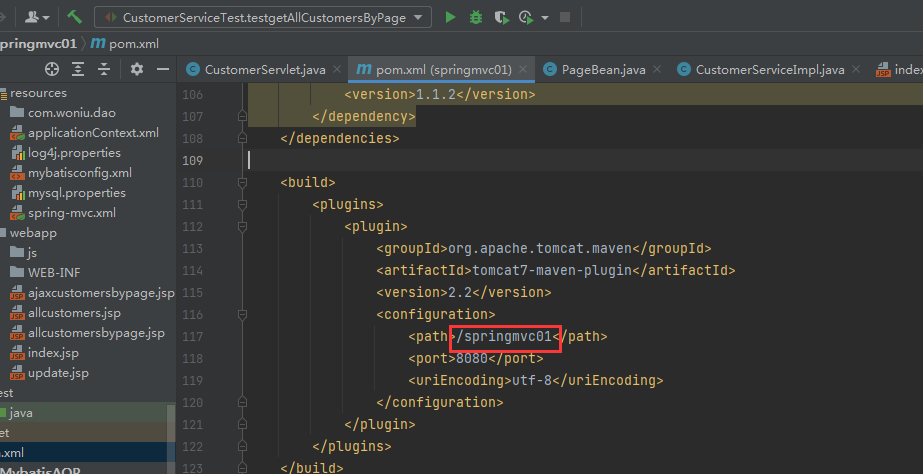Screen dimensions: 923x474
Task: Hide the project tool window with minus icon
Action: click(163, 69)
